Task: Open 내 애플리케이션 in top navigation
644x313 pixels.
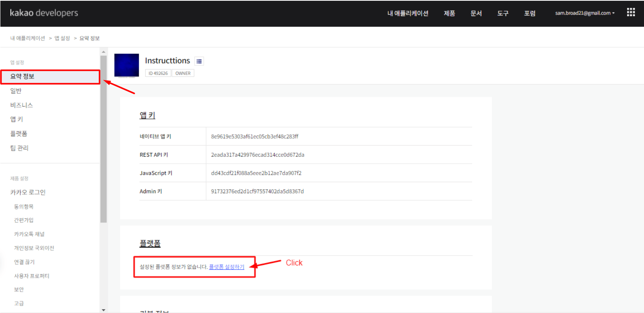Action: 408,13
